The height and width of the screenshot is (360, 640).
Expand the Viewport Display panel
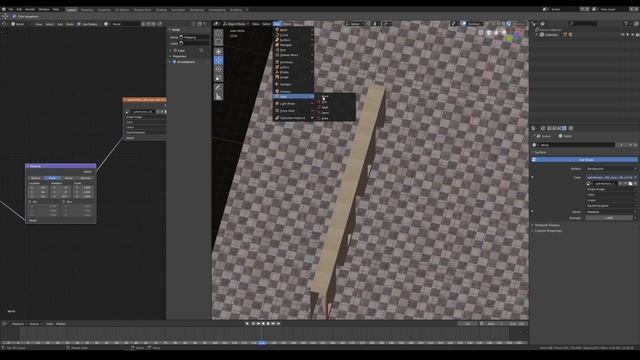coord(546,225)
